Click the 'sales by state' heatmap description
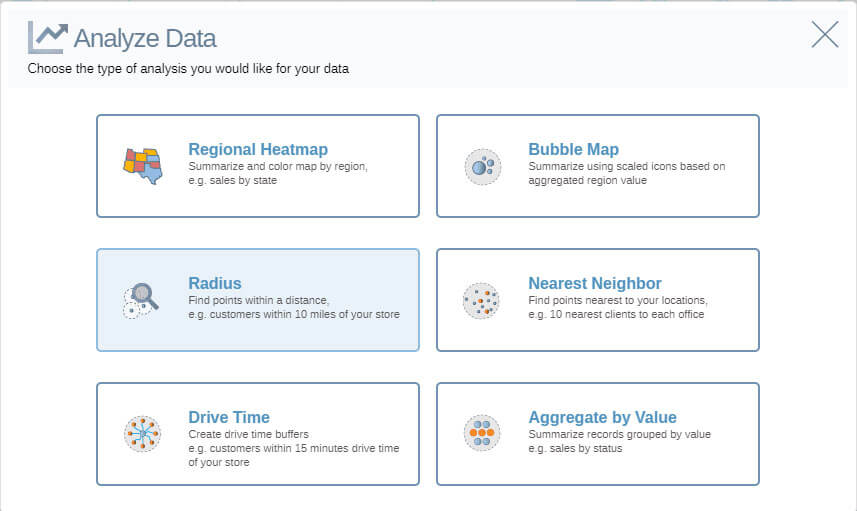Viewport: 857px width, 511px height. pos(278,173)
